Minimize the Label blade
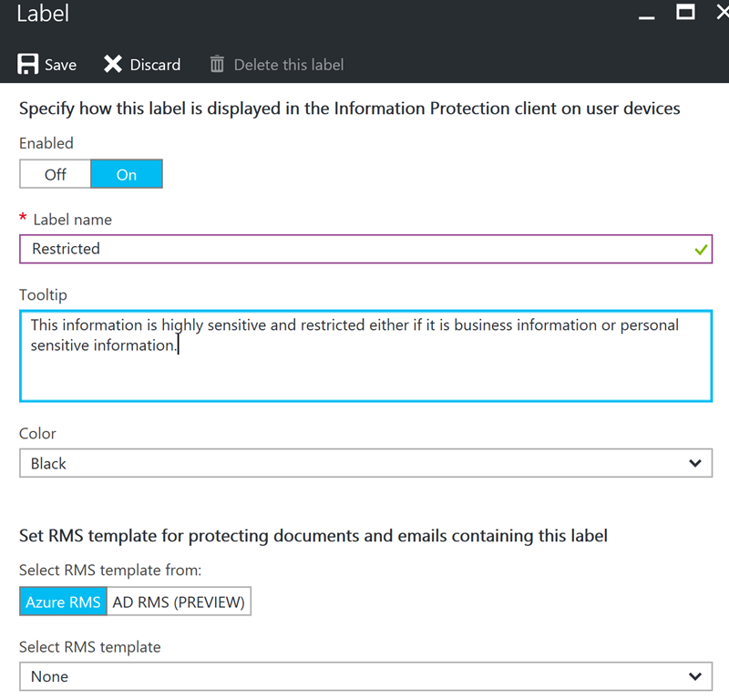The height and width of the screenshot is (700, 729). pos(647,17)
